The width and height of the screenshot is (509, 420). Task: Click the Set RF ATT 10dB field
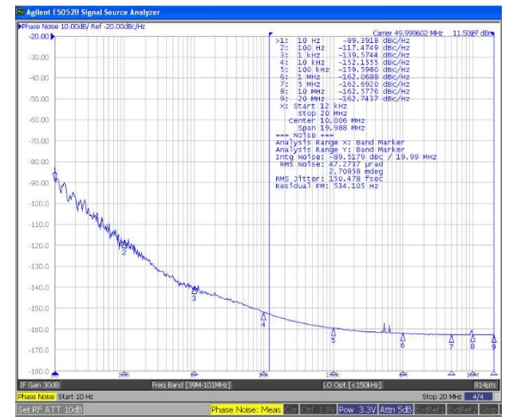50,410
